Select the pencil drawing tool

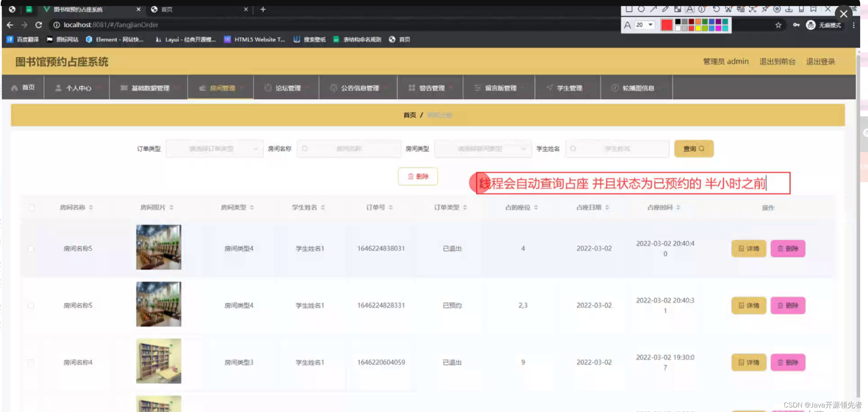665,9
